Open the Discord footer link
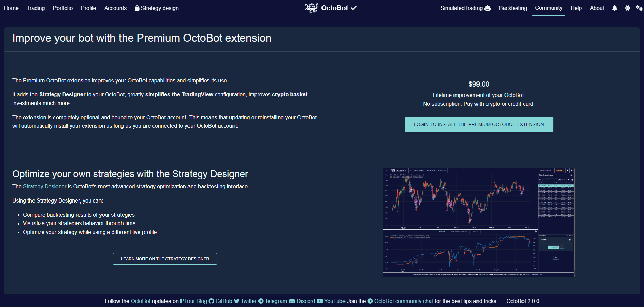Image resolution: width=644 pixels, height=307 pixels. click(x=306, y=301)
